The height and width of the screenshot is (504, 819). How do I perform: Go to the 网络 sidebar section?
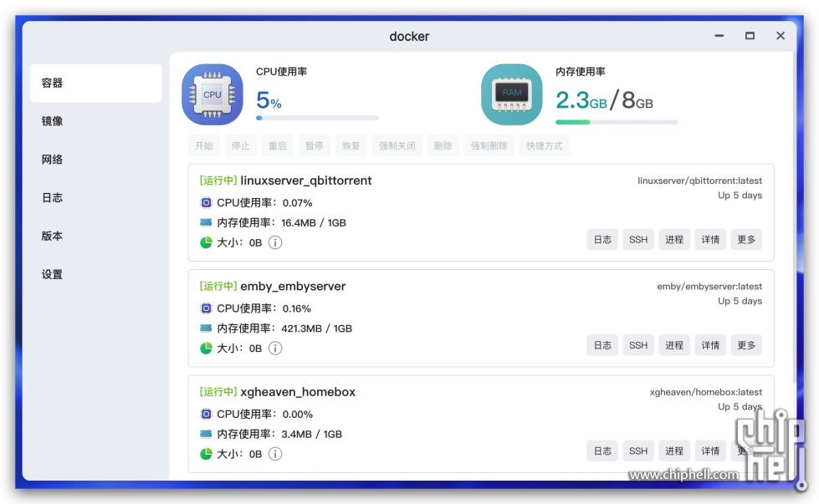tap(95, 160)
